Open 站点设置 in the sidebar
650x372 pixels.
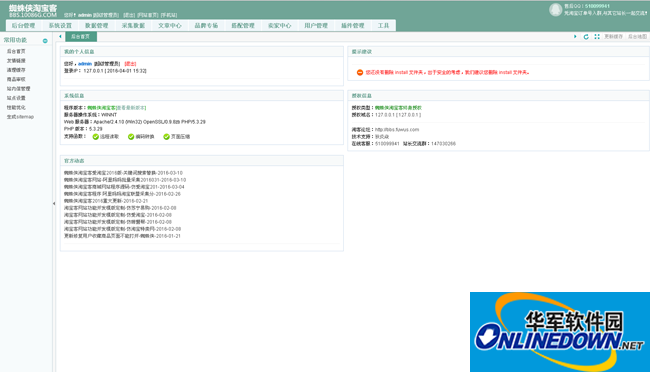[x=16, y=98]
